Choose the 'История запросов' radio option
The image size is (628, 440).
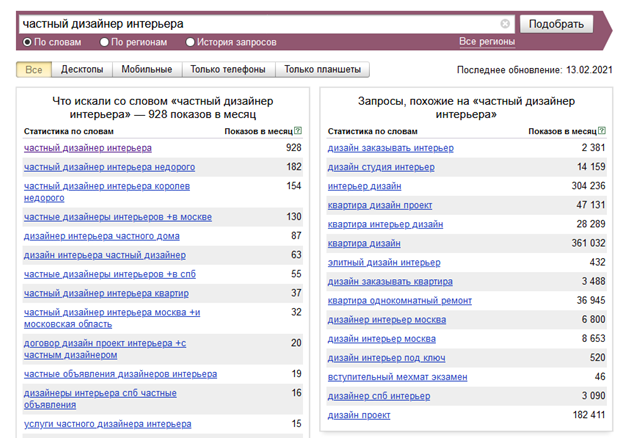[191, 42]
